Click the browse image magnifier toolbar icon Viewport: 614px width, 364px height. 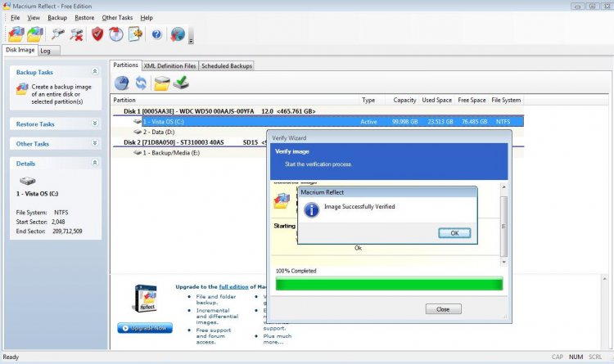pyautogui.click(x=58, y=34)
